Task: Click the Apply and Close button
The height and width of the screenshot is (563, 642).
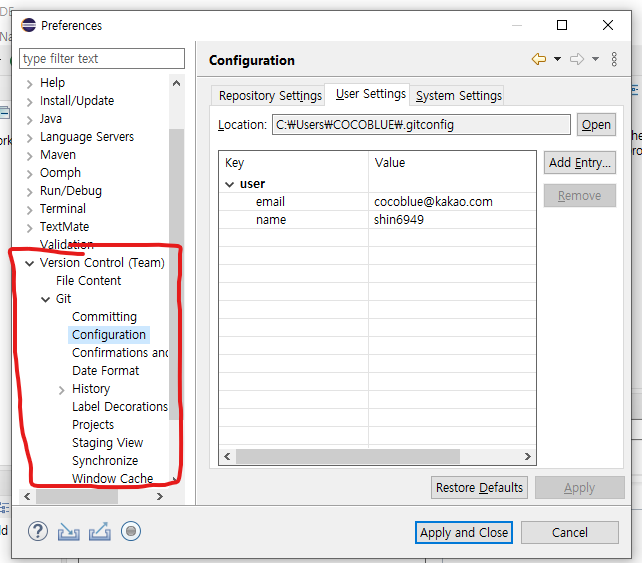Action: click(x=464, y=532)
